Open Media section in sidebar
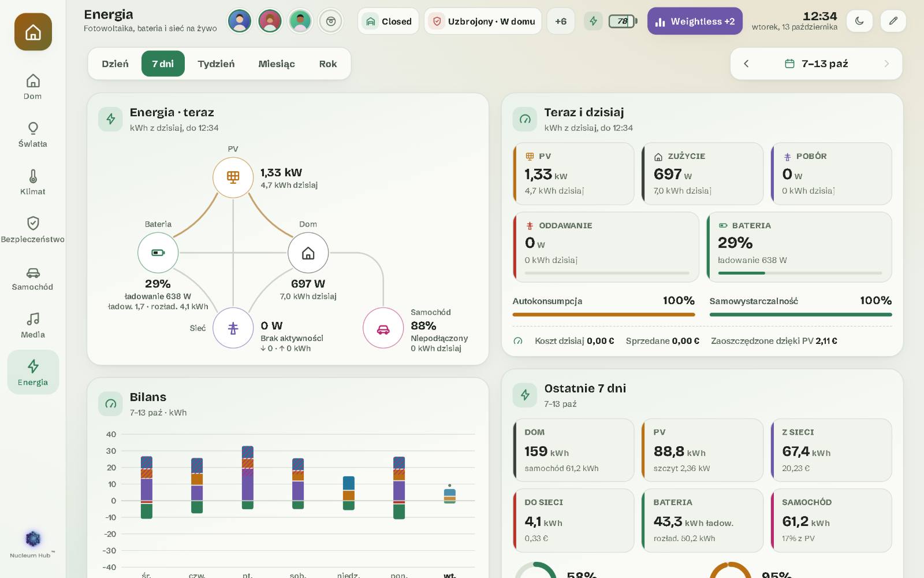This screenshot has width=924, height=578. coord(33,325)
